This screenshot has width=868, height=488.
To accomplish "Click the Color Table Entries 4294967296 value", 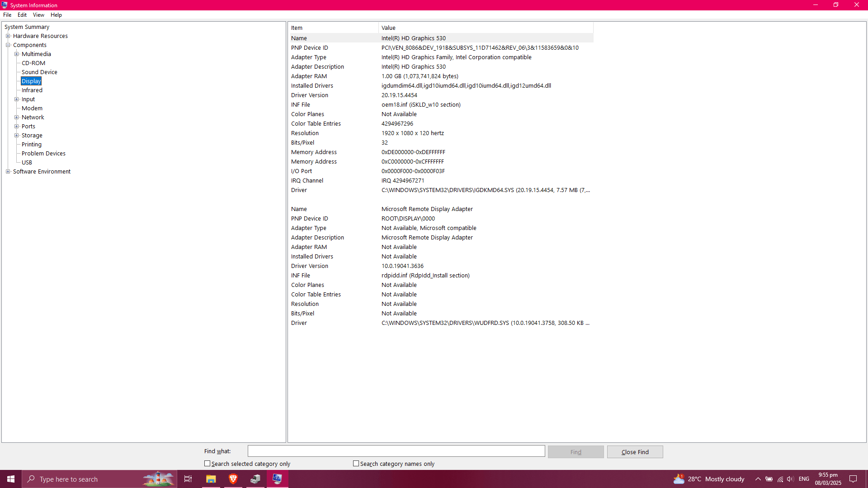I will point(397,124).
